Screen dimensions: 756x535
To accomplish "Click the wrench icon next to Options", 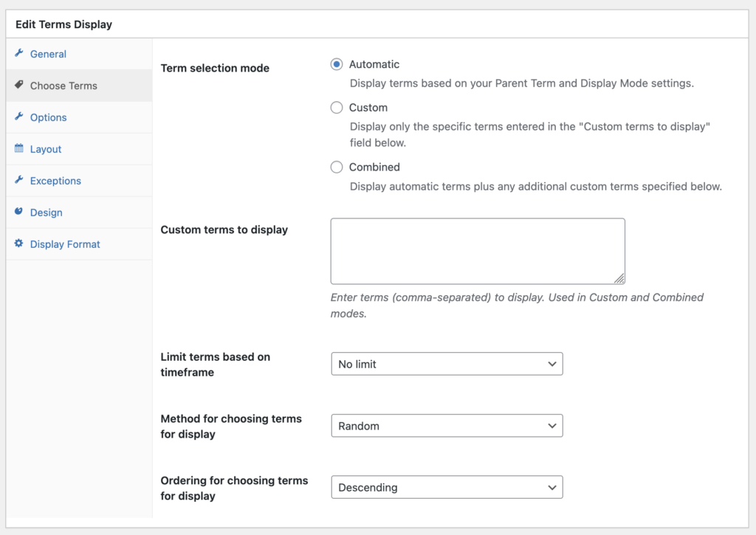I will point(18,117).
